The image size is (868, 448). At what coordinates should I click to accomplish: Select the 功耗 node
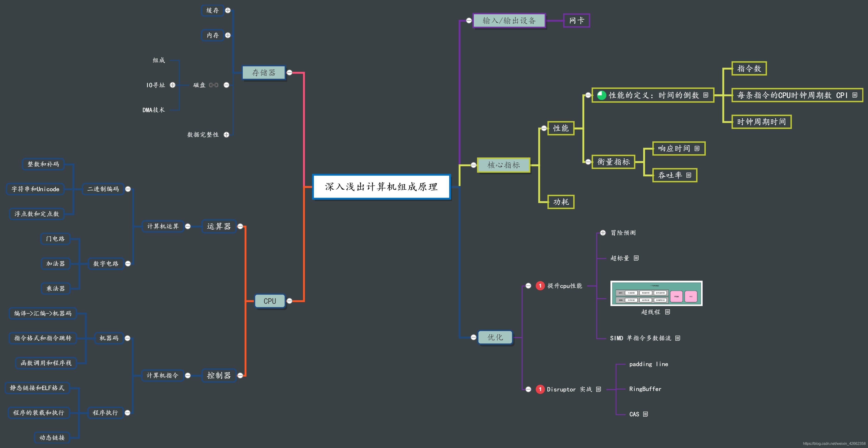click(561, 202)
